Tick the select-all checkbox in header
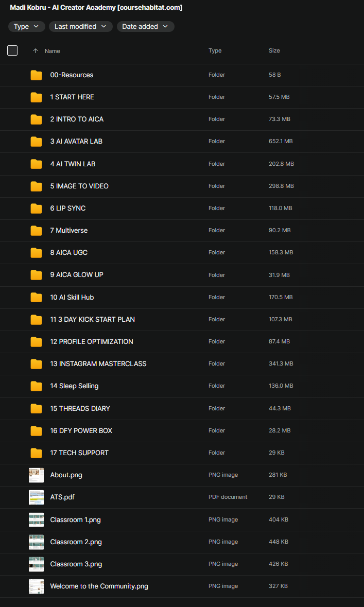The height and width of the screenshot is (607, 364). click(12, 50)
